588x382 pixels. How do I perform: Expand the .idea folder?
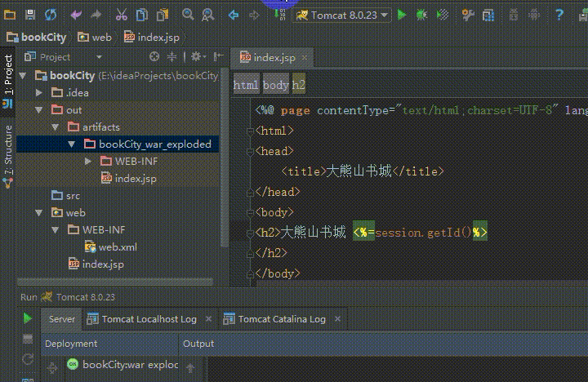tap(39, 92)
